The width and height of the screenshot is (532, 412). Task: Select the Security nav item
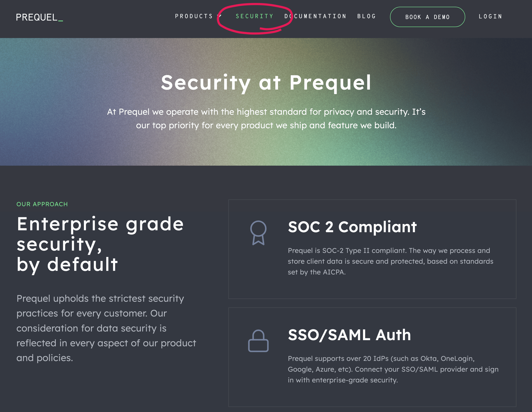254,16
